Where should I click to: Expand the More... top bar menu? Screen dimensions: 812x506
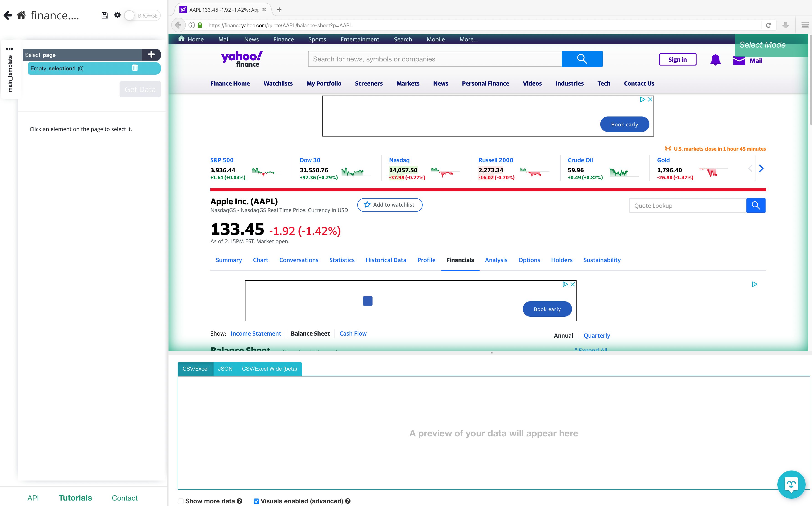468,39
